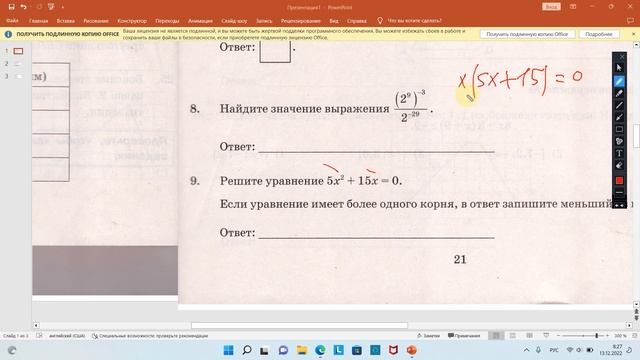640x360 pixels.
Task: Switch to Slide Sorter view
Action: (x=513, y=336)
